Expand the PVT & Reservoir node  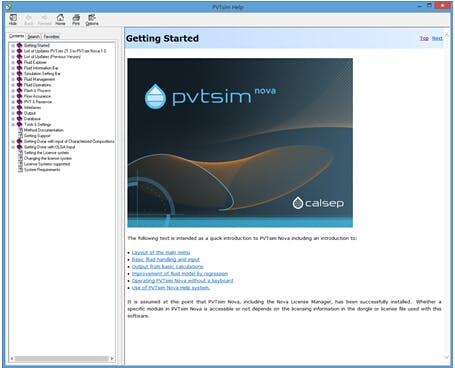point(13,102)
